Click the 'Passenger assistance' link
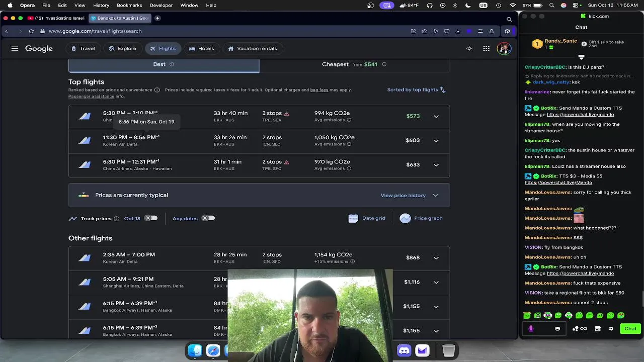The height and width of the screenshot is (362, 644). point(91,97)
